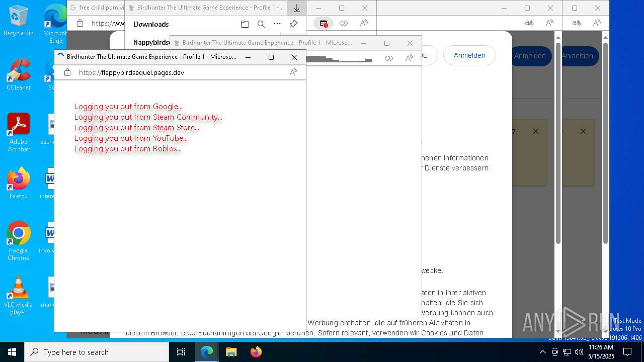Image resolution: width=644 pixels, height=362 pixels.
Task: Click Read aloud icon in rightmost Edge window
Action: point(597,23)
